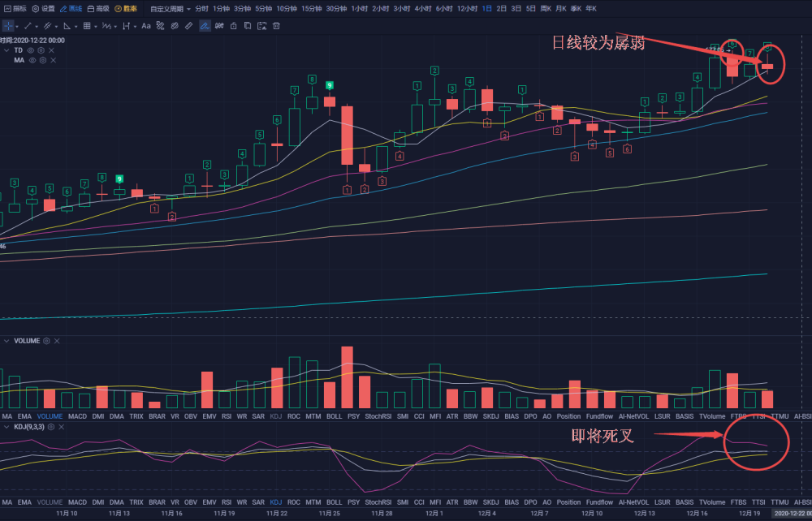Image resolution: width=812 pixels, height=521 pixels.
Task: Expand trend line tool dropdown arrow
Action: 37,27
